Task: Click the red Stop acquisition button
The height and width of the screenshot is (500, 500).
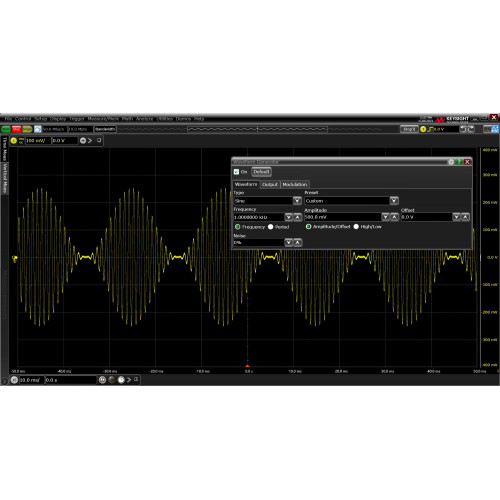Action: 16,129
